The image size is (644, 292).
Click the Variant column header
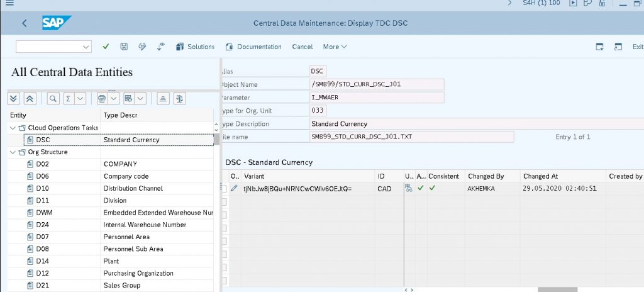pyautogui.click(x=308, y=176)
